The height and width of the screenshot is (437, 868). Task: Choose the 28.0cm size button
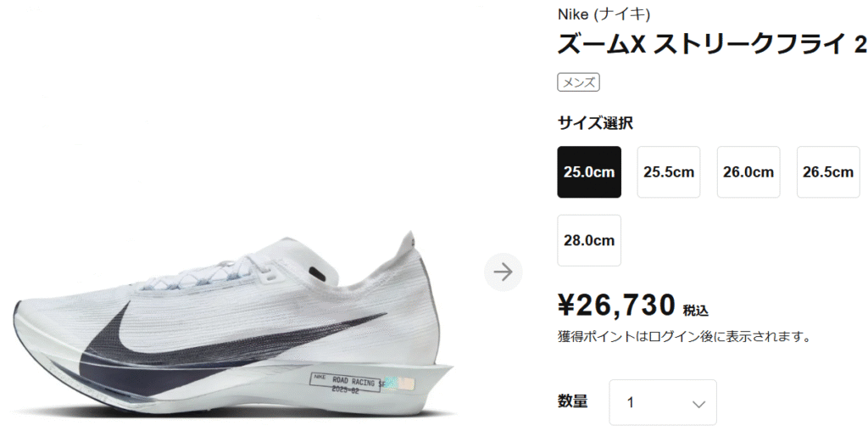click(x=589, y=240)
